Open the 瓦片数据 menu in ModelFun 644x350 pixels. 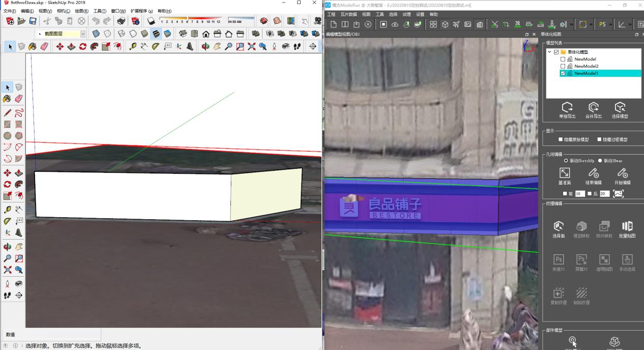348,14
